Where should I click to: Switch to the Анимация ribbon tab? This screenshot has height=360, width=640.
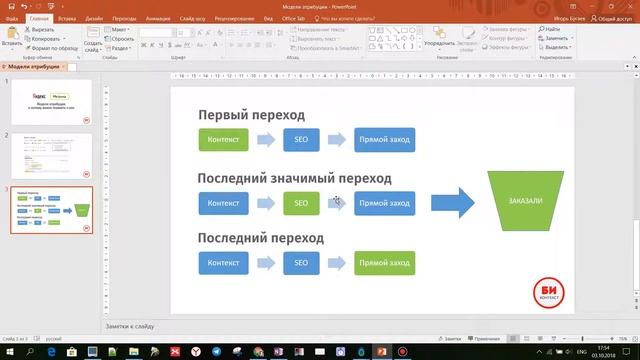tap(158, 19)
